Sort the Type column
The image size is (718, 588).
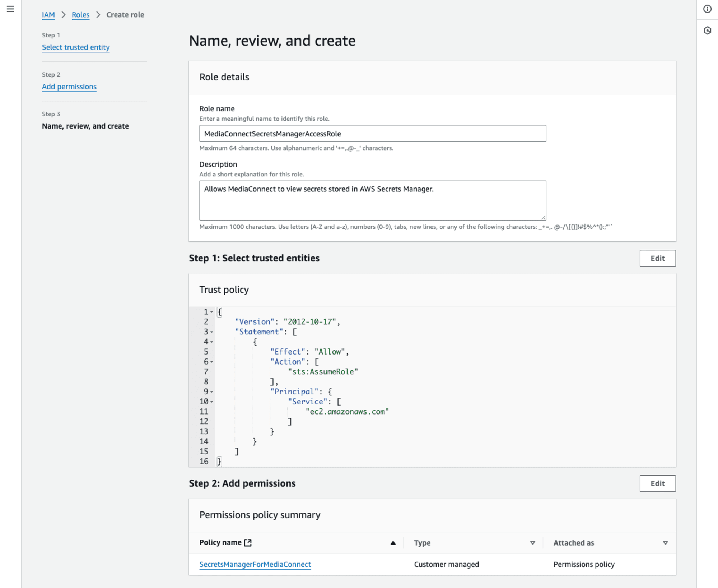coord(532,543)
